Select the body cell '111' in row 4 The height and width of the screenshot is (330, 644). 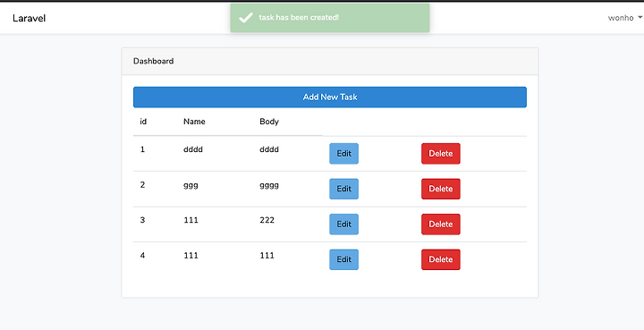[x=267, y=255]
